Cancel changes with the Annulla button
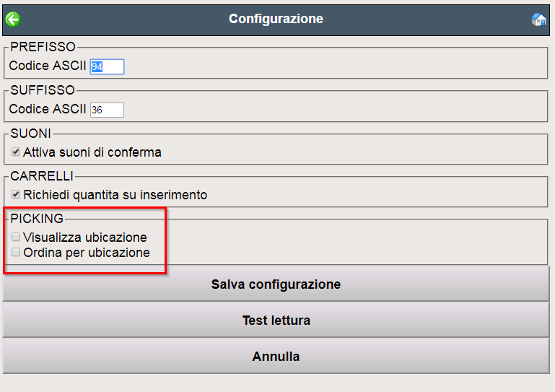Viewport: 555px width, 392px height. [276, 356]
